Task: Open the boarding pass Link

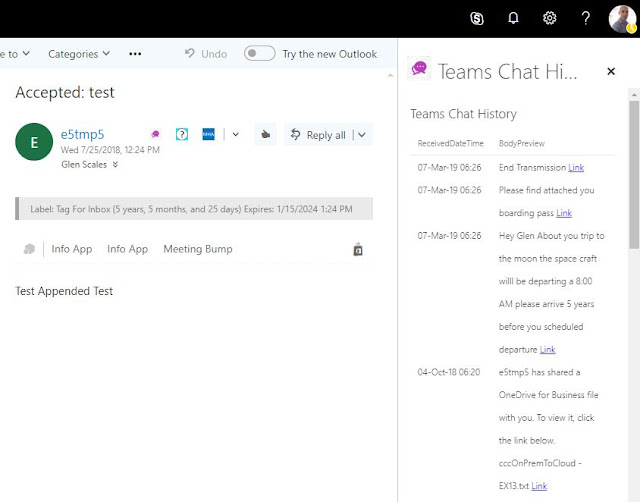Action: pos(564,213)
